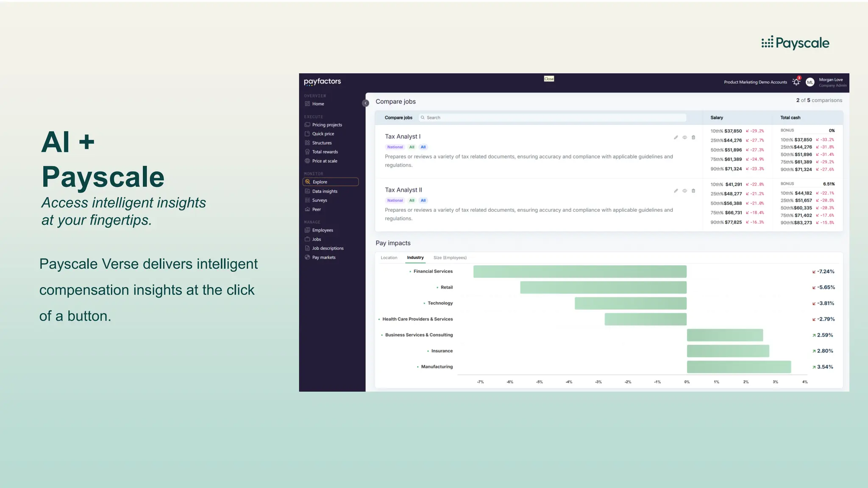Screen dimensions: 868x488
Task: Switch to the Size (Employees) tab
Action: [450, 258]
